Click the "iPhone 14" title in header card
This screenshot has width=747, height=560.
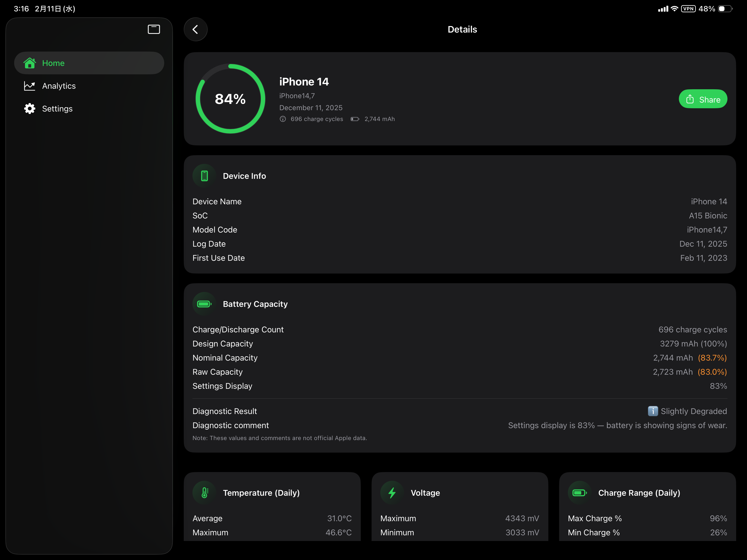click(x=304, y=82)
